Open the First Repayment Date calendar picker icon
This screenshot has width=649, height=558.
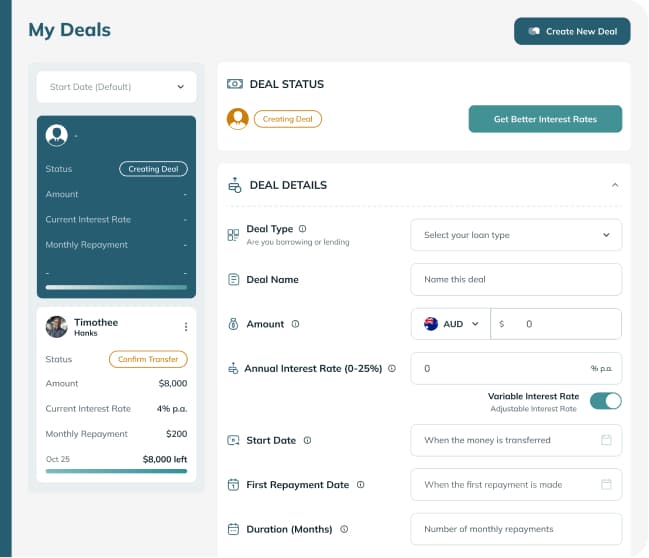606,484
